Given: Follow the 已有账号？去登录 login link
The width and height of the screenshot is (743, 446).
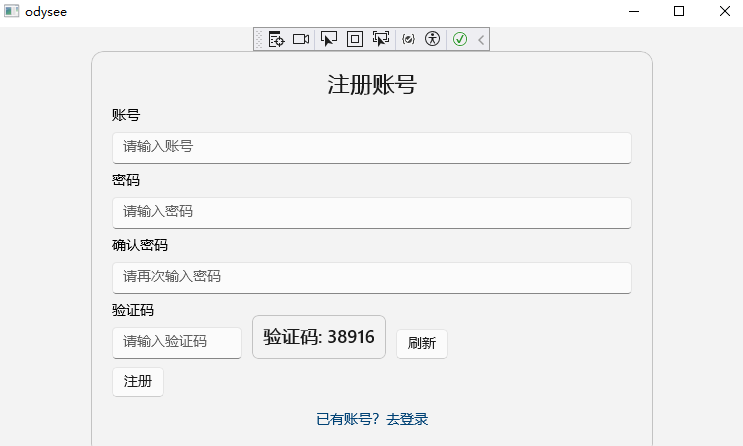Looking at the screenshot, I should tap(372, 419).
